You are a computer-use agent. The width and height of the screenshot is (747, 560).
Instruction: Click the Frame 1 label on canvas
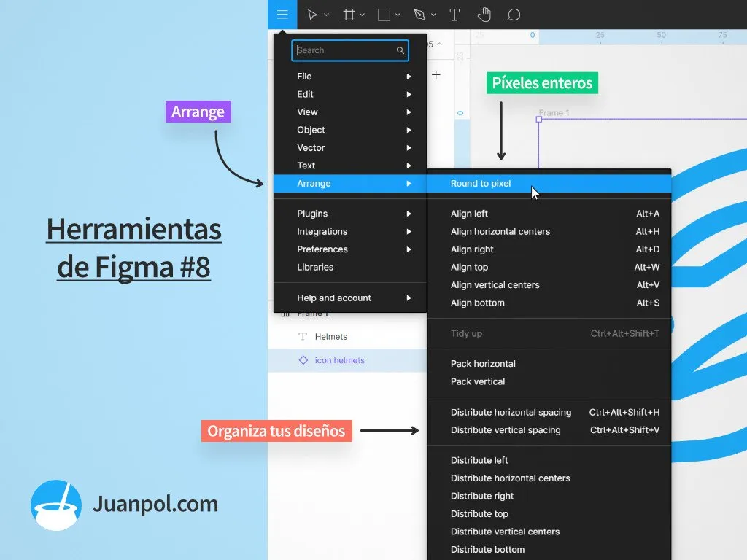point(554,113)
